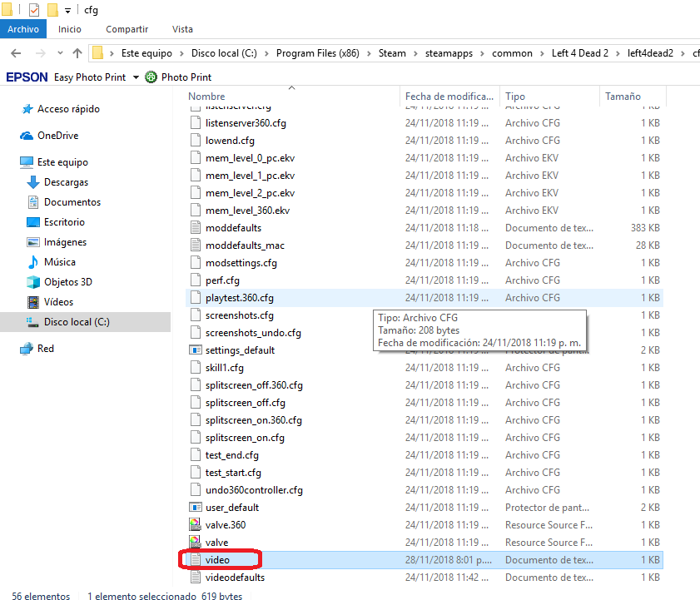700x600 pixels.
Task: Click the New folder quick access icon
Action: point(52,10)
